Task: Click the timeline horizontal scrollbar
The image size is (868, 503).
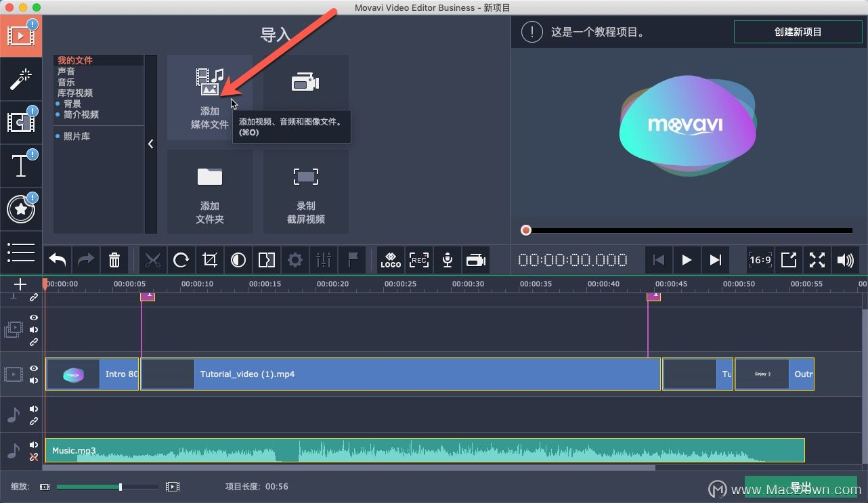Action: [x=350, y=467]
